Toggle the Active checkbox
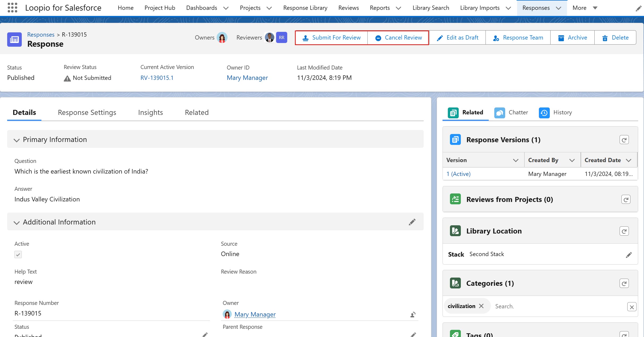Screen dimensions: 644x337 click(18, 254)
